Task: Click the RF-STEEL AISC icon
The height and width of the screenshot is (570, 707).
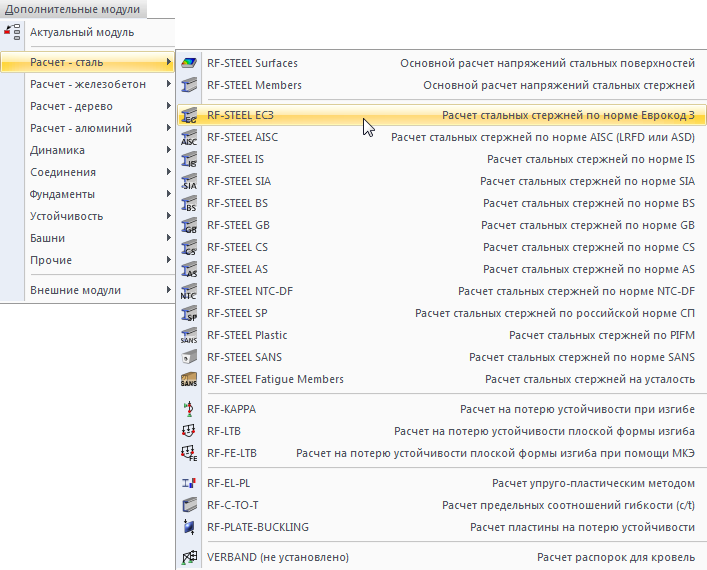Action: pos(189,138)
